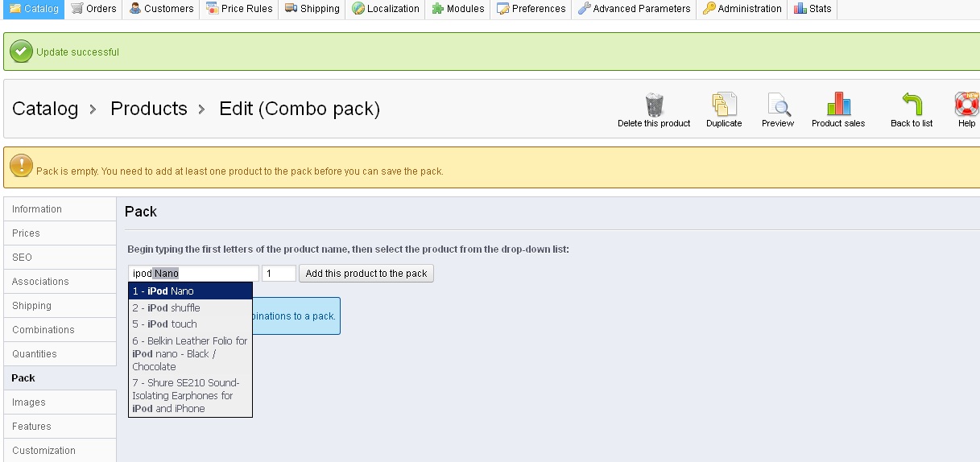This screenshot has width=980, height=462.
Task: Open the Modules menu
Action: (x=458, y=9)
